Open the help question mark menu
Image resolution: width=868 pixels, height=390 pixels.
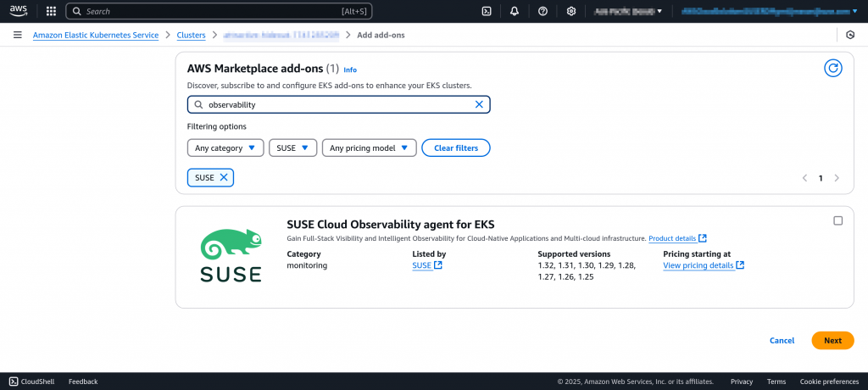click(542, 12)
